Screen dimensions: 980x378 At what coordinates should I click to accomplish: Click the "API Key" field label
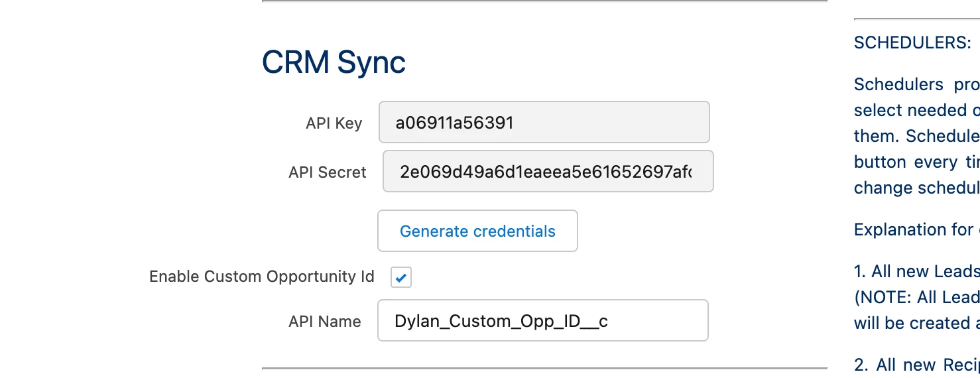[x=334, y=123]
